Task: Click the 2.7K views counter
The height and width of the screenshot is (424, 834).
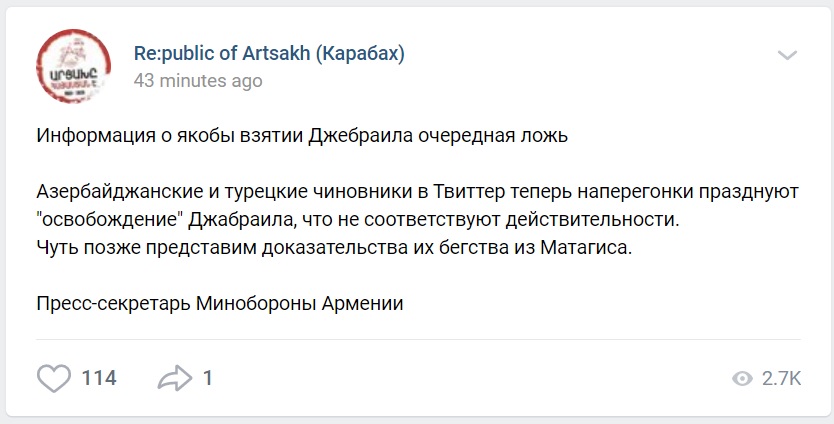Action: (x=781, y=379)
